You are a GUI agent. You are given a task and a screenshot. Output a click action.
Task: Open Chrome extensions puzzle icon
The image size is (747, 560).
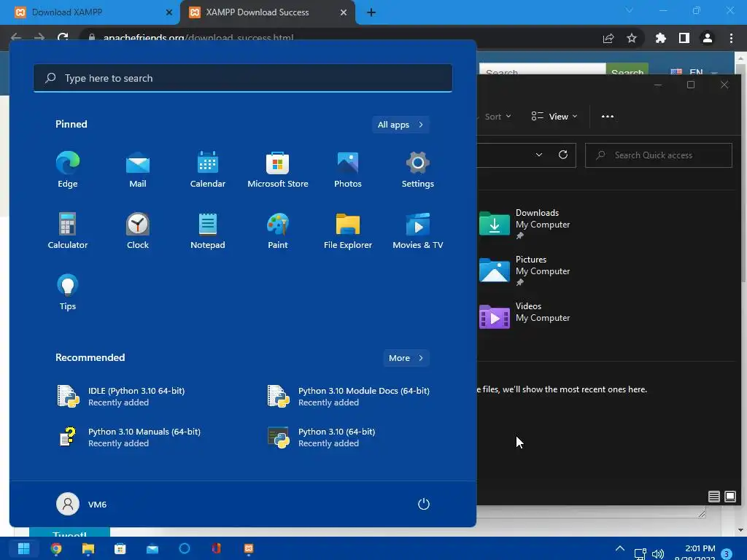[x=660, y=38]
